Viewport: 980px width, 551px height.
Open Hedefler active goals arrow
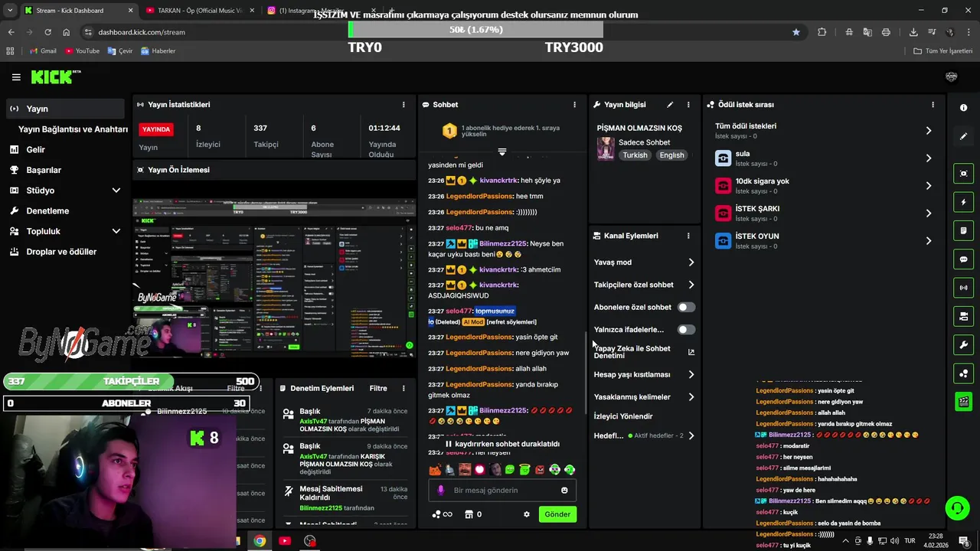pyautogui.click(x=691, y=435)
